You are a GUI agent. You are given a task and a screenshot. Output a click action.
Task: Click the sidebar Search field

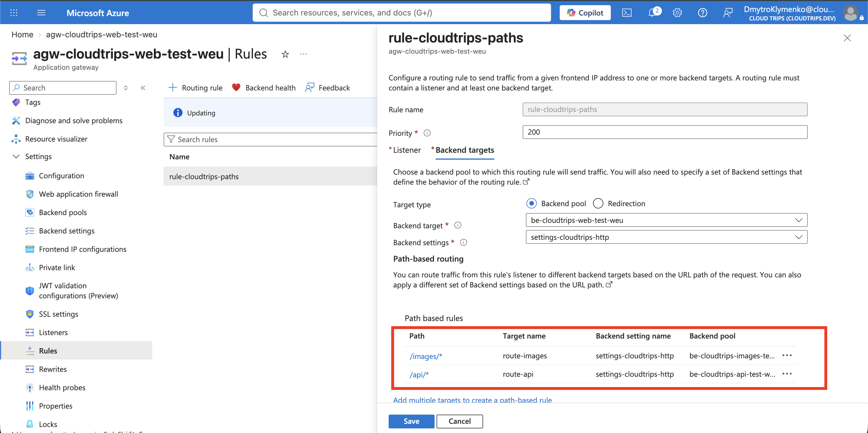pyautogui.click(x=63, y=88)
